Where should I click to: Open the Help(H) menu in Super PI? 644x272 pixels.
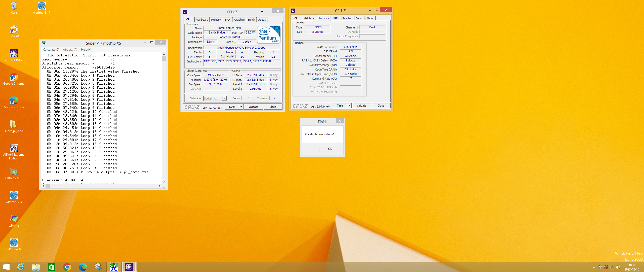[86, 50]
